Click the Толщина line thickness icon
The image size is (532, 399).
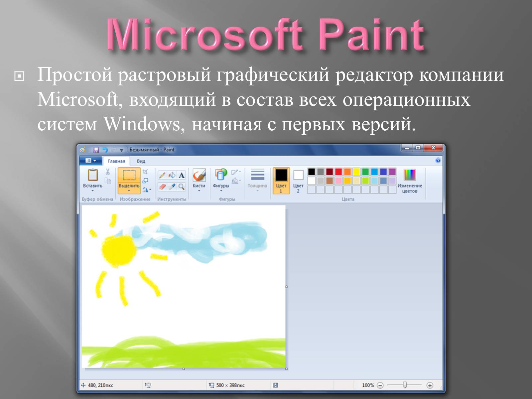pyautogui.click(x=257, y=175)
